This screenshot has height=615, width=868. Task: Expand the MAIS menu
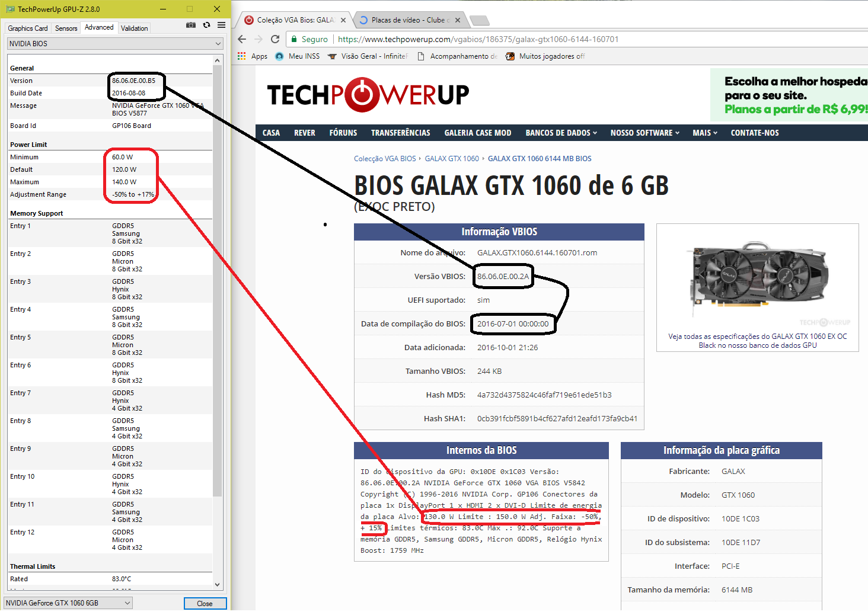[705, 133]
